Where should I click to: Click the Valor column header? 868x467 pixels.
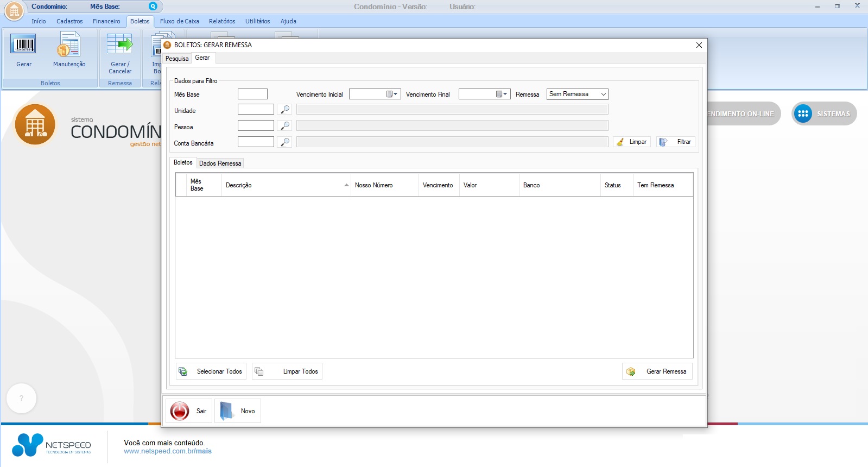489,185
